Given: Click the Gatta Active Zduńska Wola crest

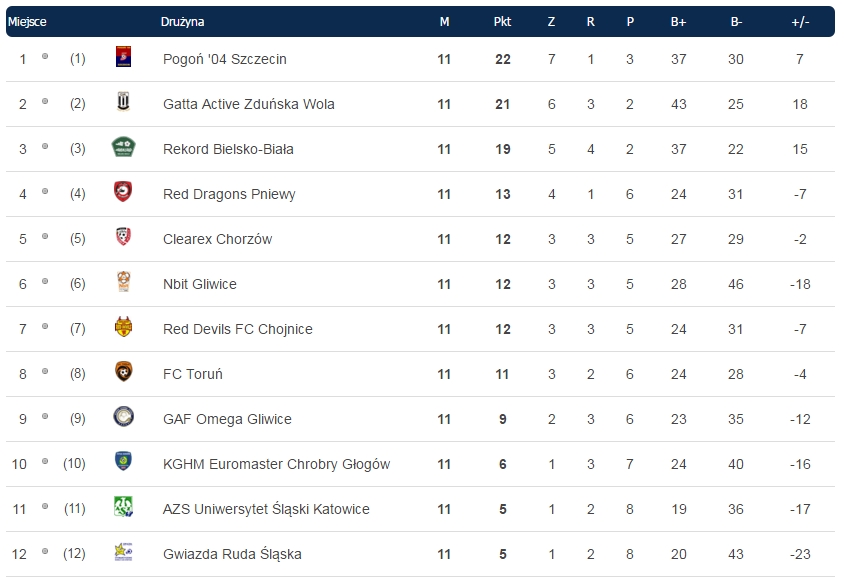Looking at the screenshot, I should 123,103.
